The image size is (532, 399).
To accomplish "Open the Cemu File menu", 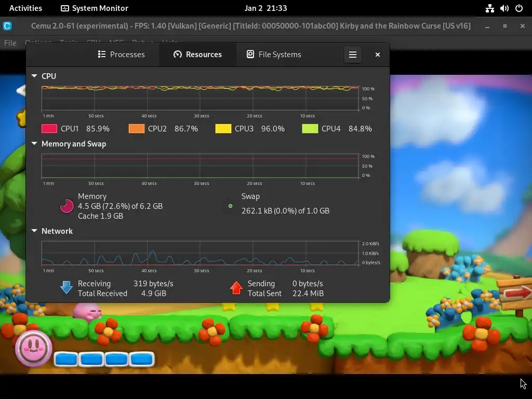I will (x=10, y=43).
